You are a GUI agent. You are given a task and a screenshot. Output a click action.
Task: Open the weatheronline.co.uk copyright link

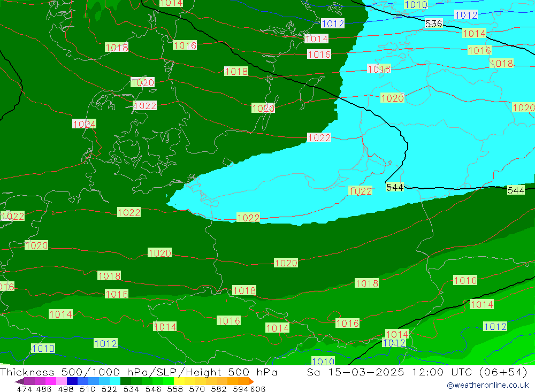point(487,385)
